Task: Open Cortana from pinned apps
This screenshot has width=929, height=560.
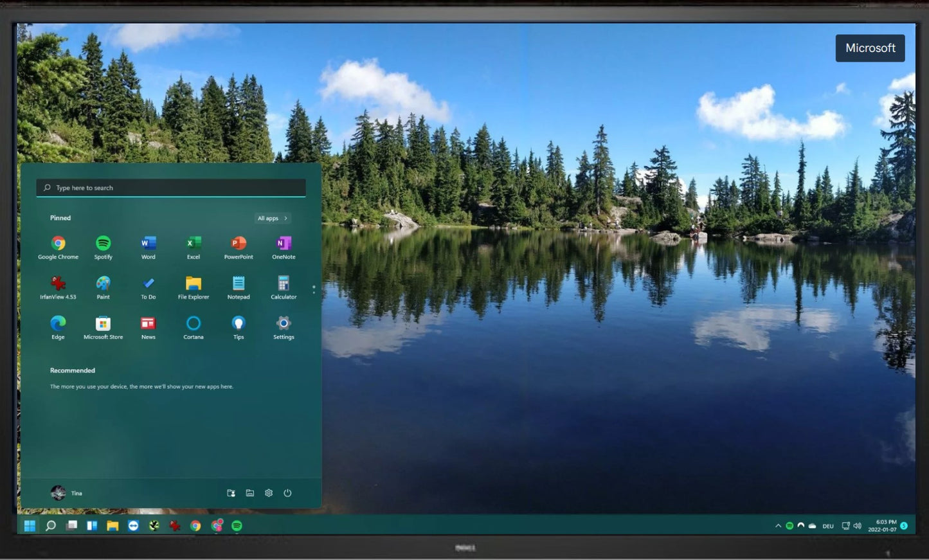Action: click(194, 323)
